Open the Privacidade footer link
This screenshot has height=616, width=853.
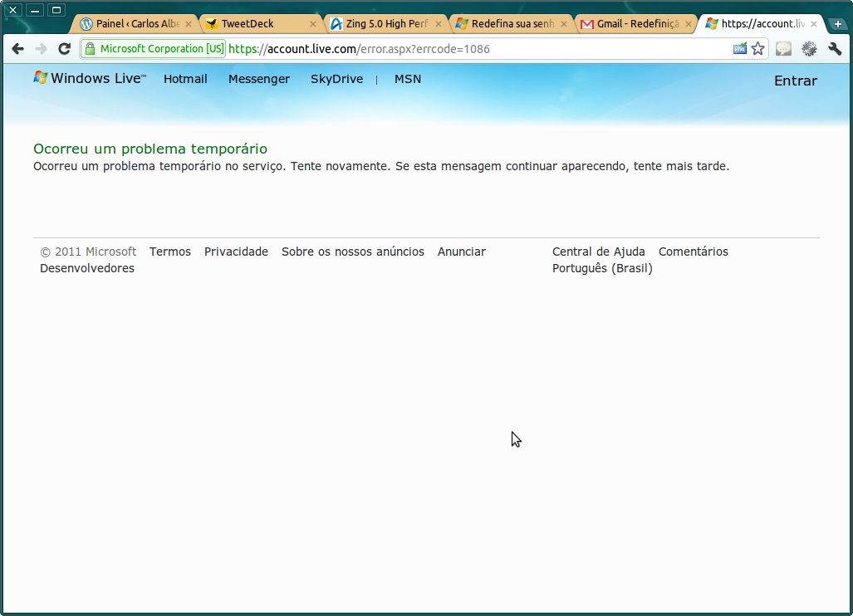[236, 252]
